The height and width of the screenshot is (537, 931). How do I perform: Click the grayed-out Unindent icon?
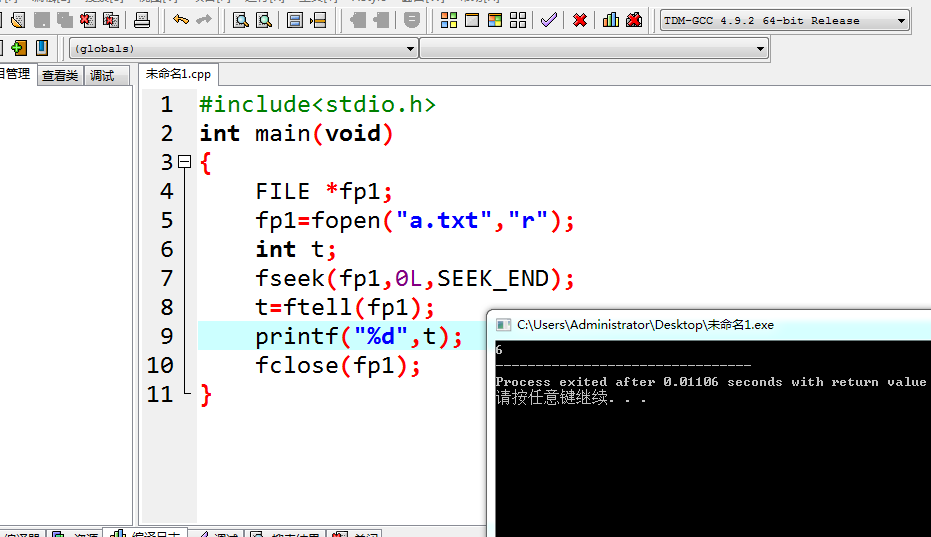[381, 20]
